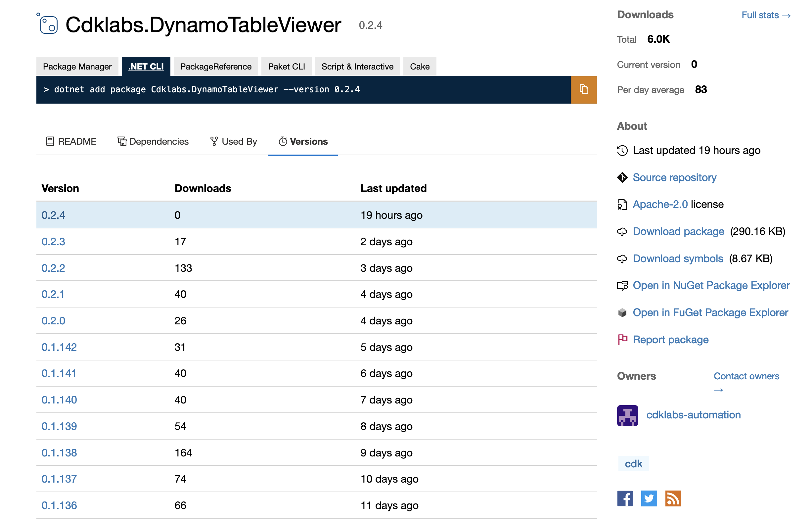812x519 pixels.
Task: Select the .NET CLI tab
Action: tap(146, 67)
